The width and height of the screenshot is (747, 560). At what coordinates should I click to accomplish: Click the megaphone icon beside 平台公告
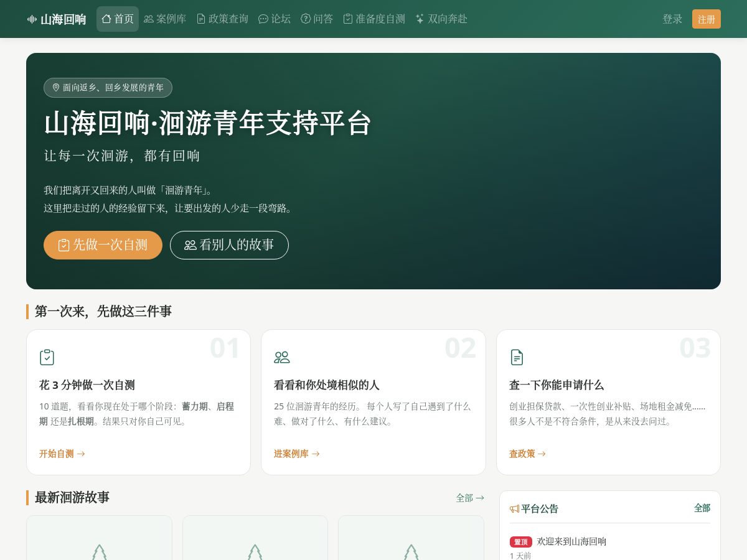click(x=514, y=509)
